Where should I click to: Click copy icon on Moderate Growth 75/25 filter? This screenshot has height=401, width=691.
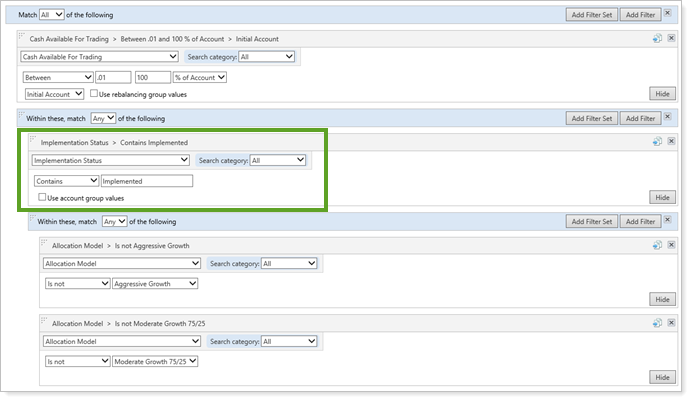click(657, 323)
